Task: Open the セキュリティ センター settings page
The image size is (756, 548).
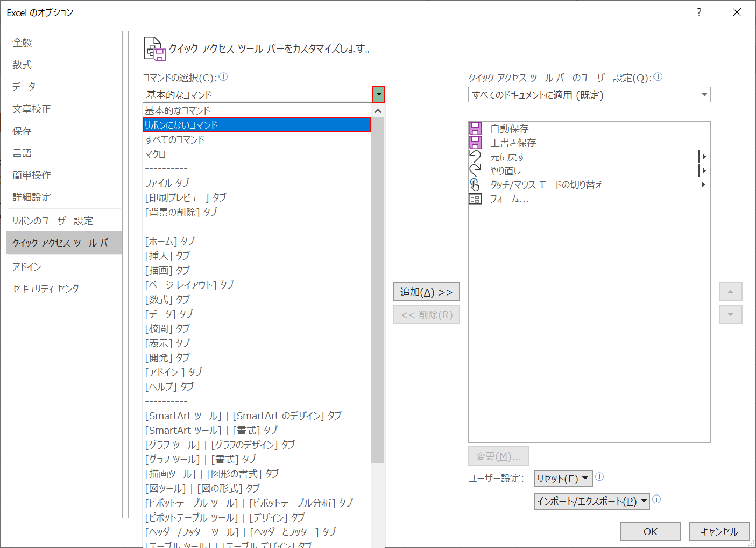Action: pos(49,288)
